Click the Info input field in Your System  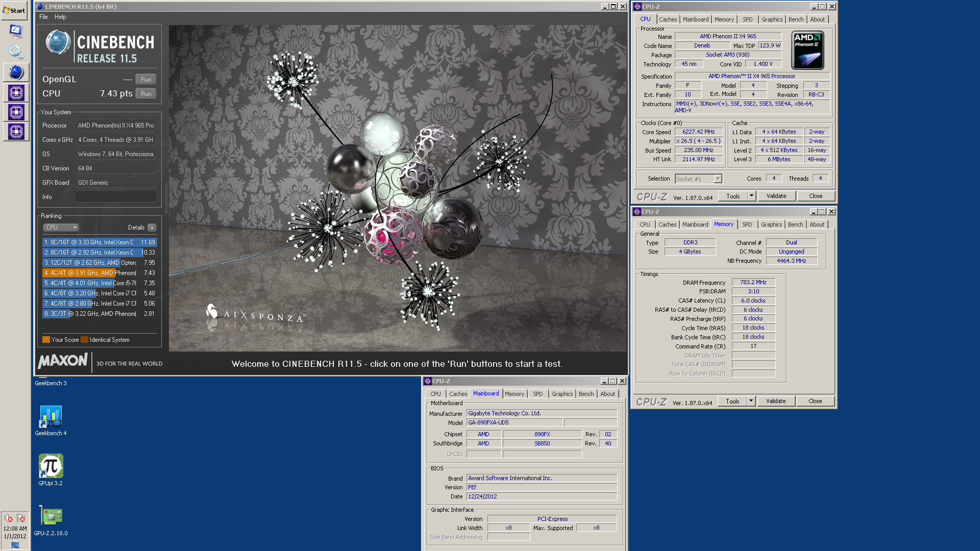point(116,197)
